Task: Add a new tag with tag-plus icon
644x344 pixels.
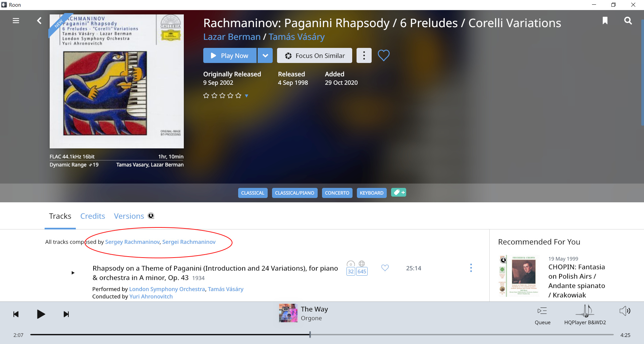Action: click(399, 193)
